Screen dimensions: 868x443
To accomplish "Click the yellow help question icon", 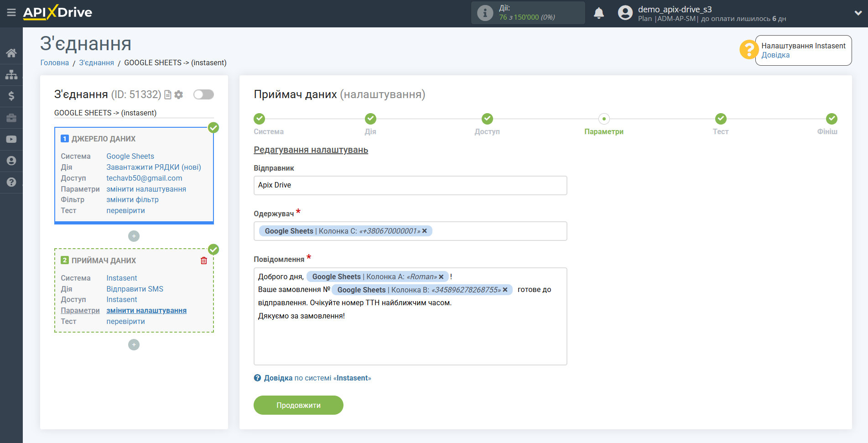I will [x=749, y=50].
